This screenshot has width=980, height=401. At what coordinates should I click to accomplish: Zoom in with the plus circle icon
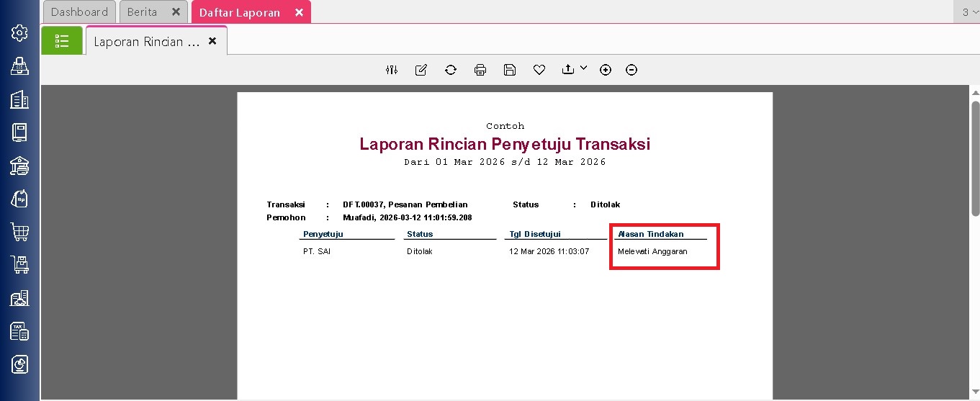click(606, 70)
